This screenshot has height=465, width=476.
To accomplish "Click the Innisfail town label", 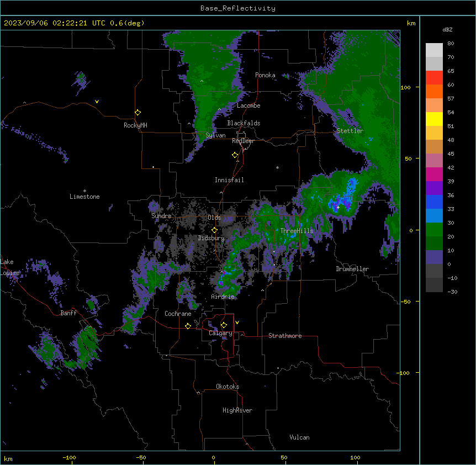I will [229, 180].
